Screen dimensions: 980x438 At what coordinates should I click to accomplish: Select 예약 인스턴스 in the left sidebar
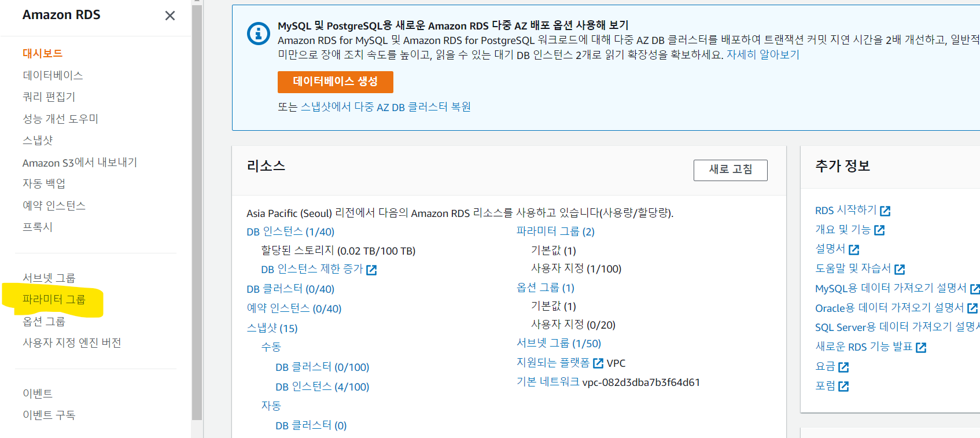(54, 205)
